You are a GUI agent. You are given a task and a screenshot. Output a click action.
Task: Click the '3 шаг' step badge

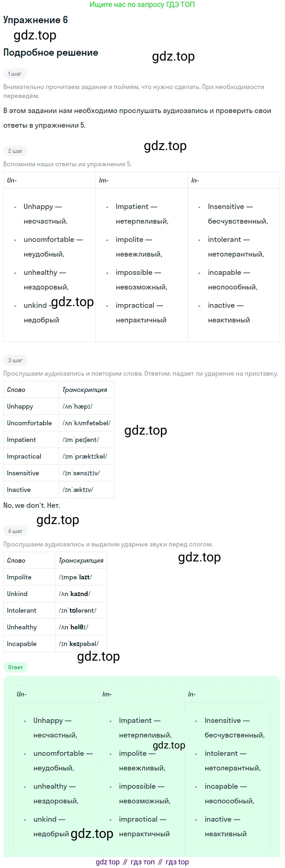click(x=15, y=361)
